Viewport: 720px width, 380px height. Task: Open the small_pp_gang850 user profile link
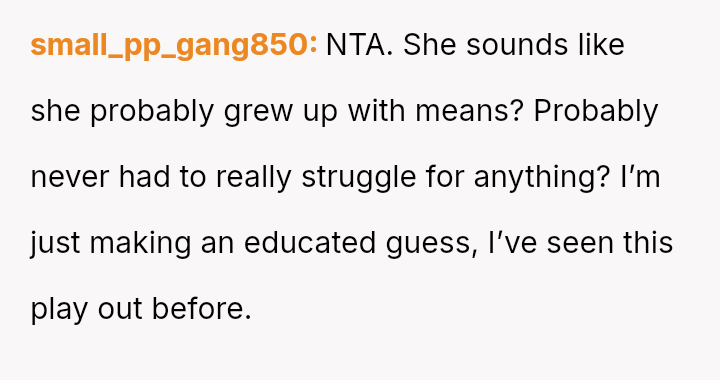tap(174, 45)
